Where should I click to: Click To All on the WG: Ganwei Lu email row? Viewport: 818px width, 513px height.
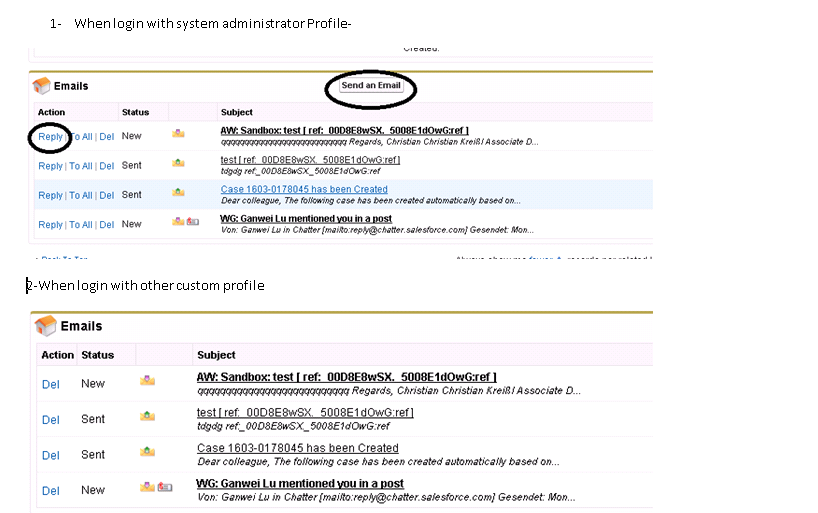pyautogui.click(x=81, y=224)
